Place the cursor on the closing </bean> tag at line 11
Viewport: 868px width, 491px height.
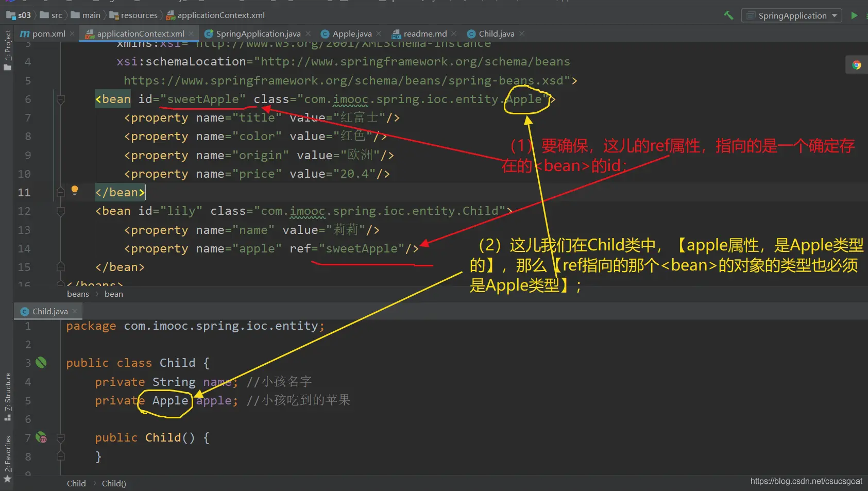(x=120, y=192)
